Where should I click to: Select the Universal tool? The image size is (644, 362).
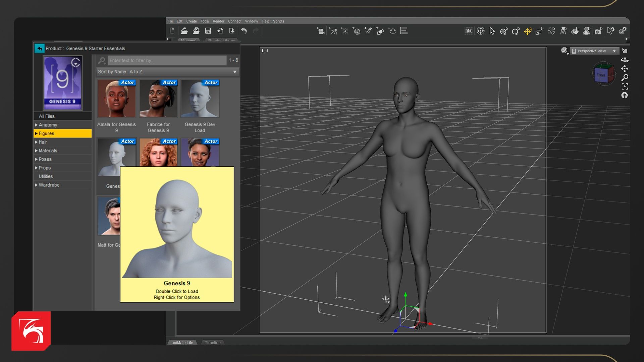504,31
